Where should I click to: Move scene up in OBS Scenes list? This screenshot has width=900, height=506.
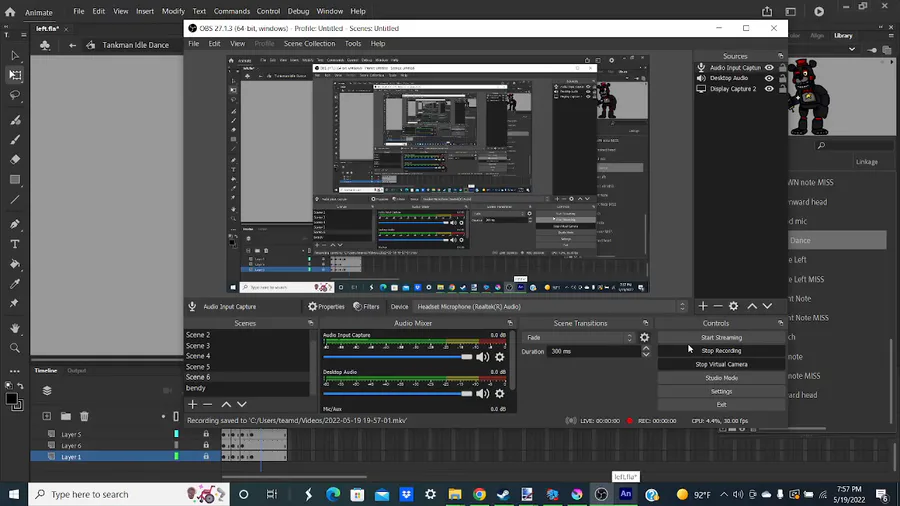click(x=226, y=404)
